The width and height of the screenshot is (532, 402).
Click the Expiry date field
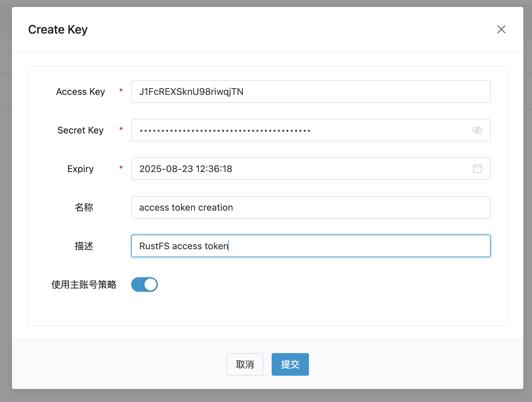point(311,169)
